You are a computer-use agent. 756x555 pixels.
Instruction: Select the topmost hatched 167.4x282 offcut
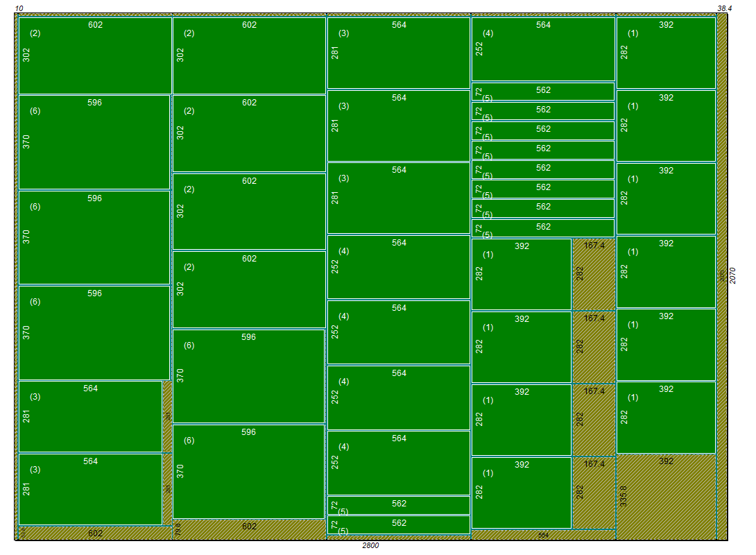(x=594, y=274)
